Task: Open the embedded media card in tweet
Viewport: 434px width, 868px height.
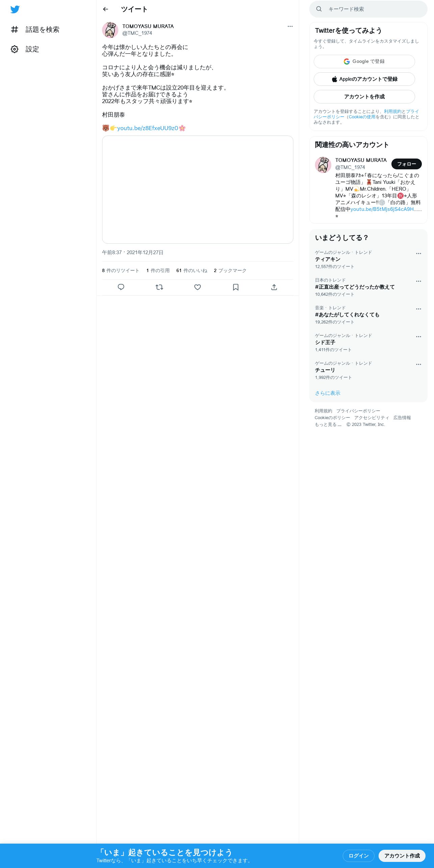Action: pos(198,190)
